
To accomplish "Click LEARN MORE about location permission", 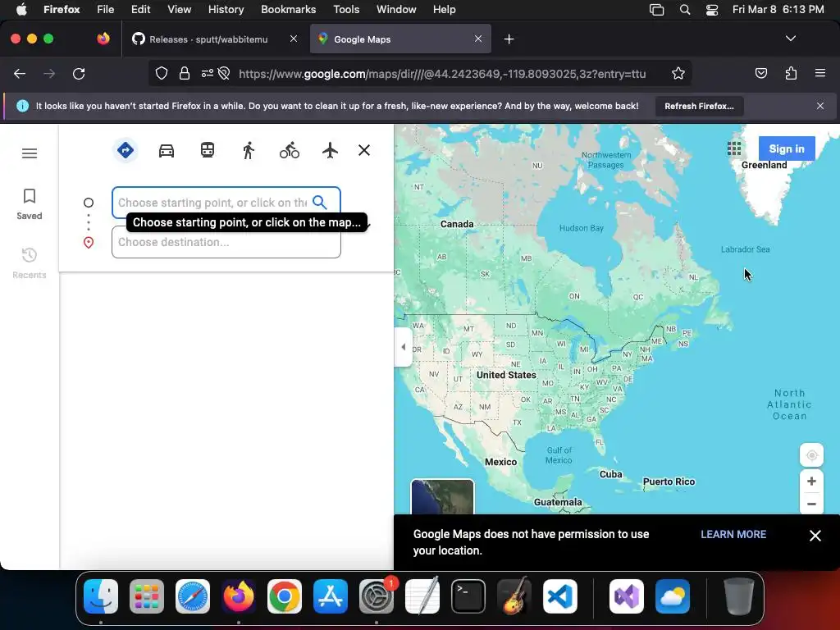I will click(x=733, y=534).
